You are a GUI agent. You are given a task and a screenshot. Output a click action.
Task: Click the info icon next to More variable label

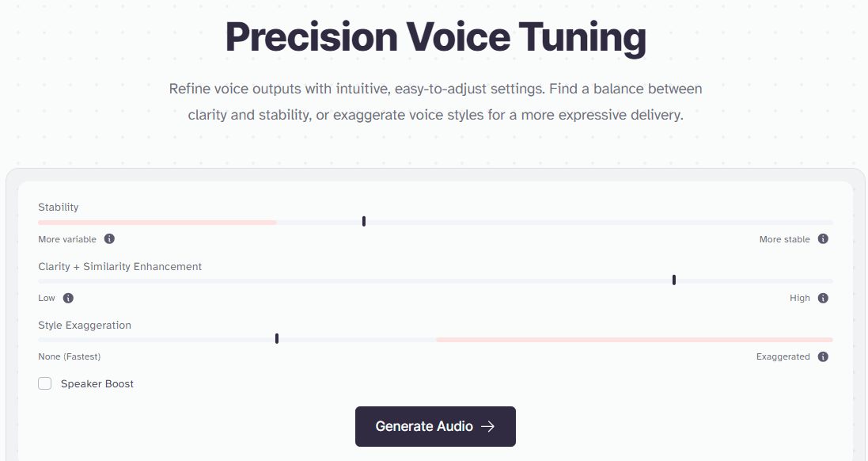(x=109, y=238)
